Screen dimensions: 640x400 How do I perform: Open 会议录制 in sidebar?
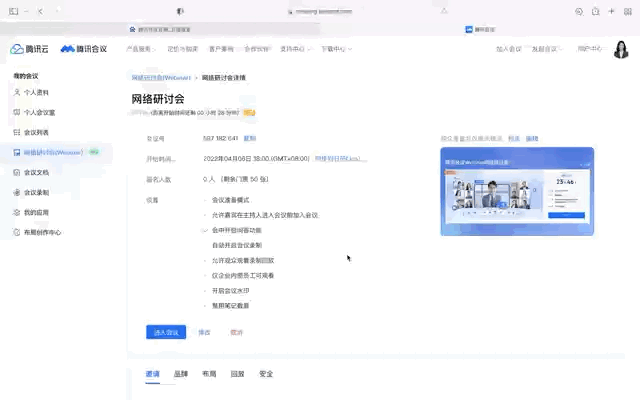[36, 192]
